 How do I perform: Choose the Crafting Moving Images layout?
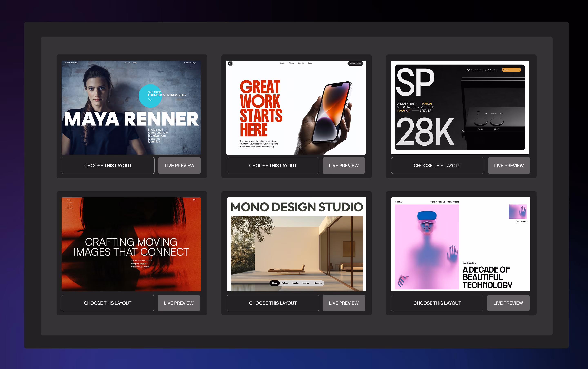pos(108,303)
